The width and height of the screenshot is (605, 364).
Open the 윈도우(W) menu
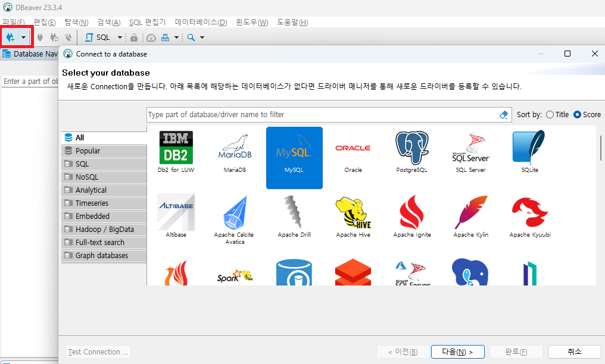252,23
